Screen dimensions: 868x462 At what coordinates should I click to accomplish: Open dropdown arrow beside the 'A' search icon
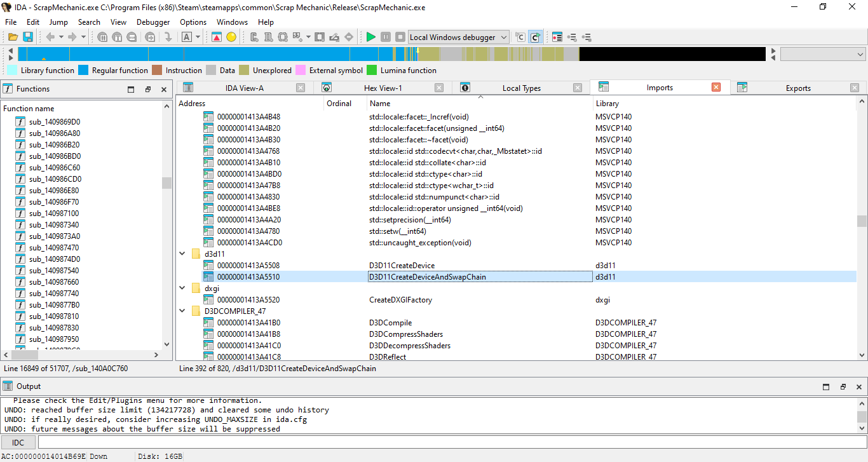(x=198, y=37)
